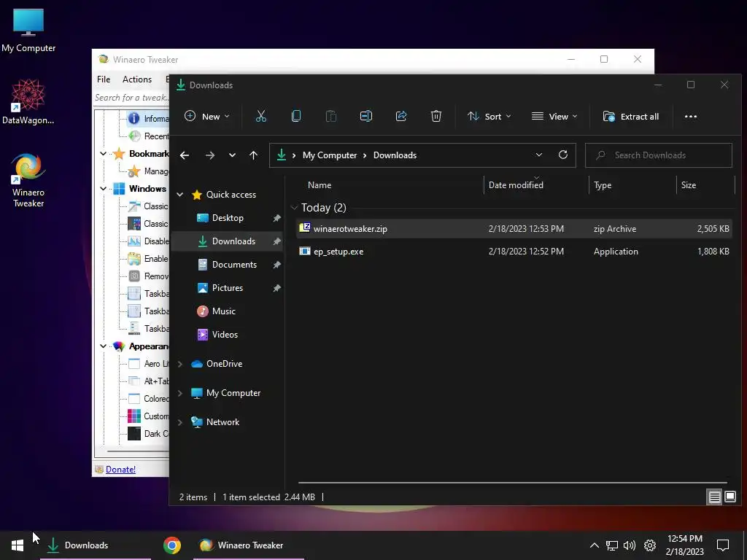747x560 pixels.
Task: Expand the Network node
Action: 180,422
